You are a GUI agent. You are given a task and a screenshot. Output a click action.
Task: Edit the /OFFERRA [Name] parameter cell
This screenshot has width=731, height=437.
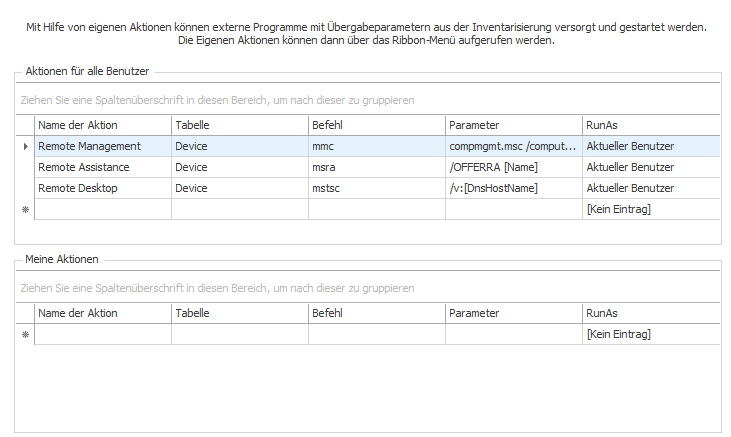coord(514,167)
